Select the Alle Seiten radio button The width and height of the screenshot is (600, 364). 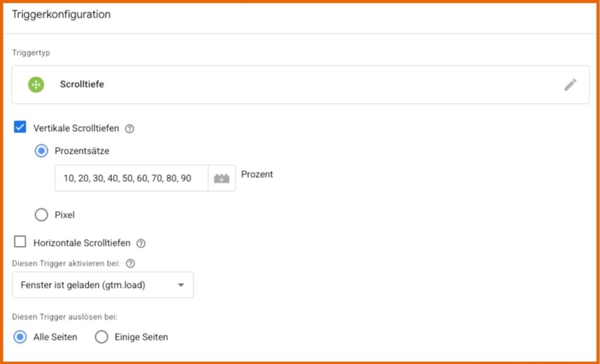click(21, 337)
